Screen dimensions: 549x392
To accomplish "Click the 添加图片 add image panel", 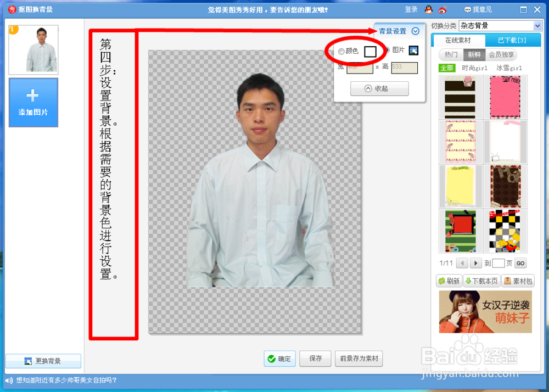I will (33, 103).
